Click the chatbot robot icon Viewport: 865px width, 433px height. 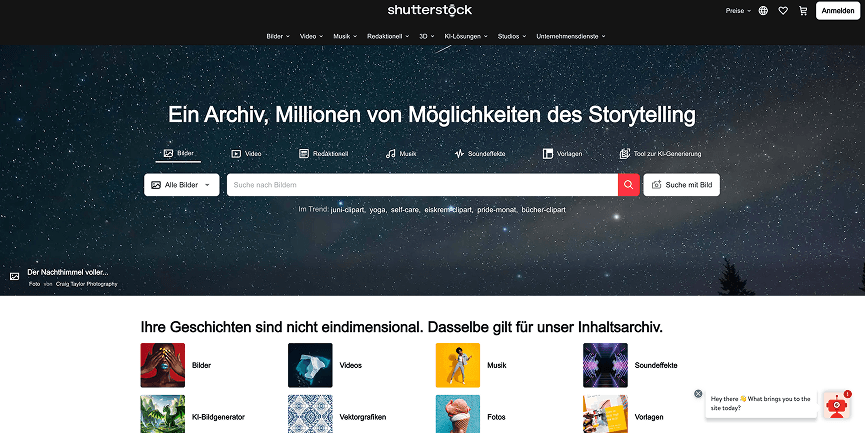click(x=836, y=405)
